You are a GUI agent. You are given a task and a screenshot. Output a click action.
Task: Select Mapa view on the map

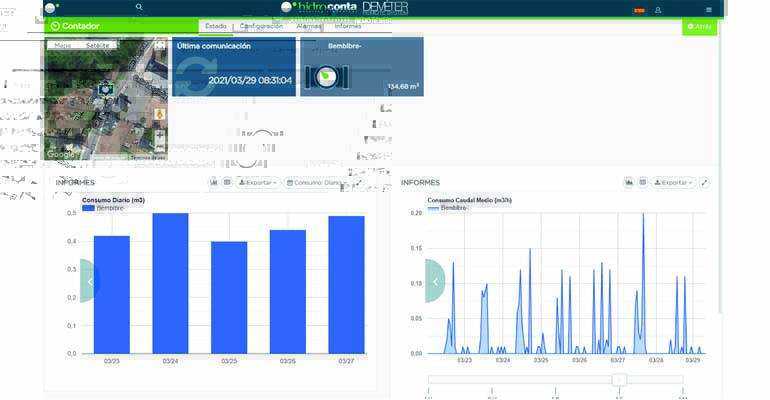pyautogui.click(x=62, y=45)
